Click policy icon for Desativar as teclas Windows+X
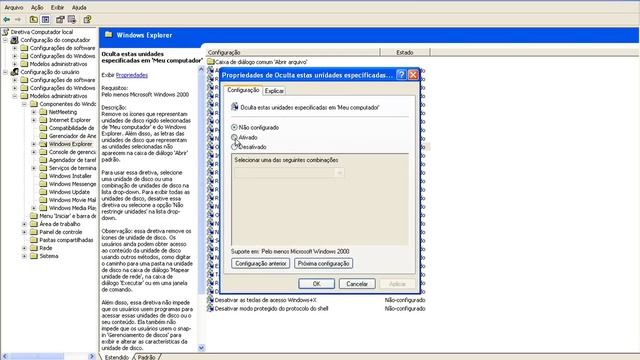 pyautogui.click(x=210, y=300)
